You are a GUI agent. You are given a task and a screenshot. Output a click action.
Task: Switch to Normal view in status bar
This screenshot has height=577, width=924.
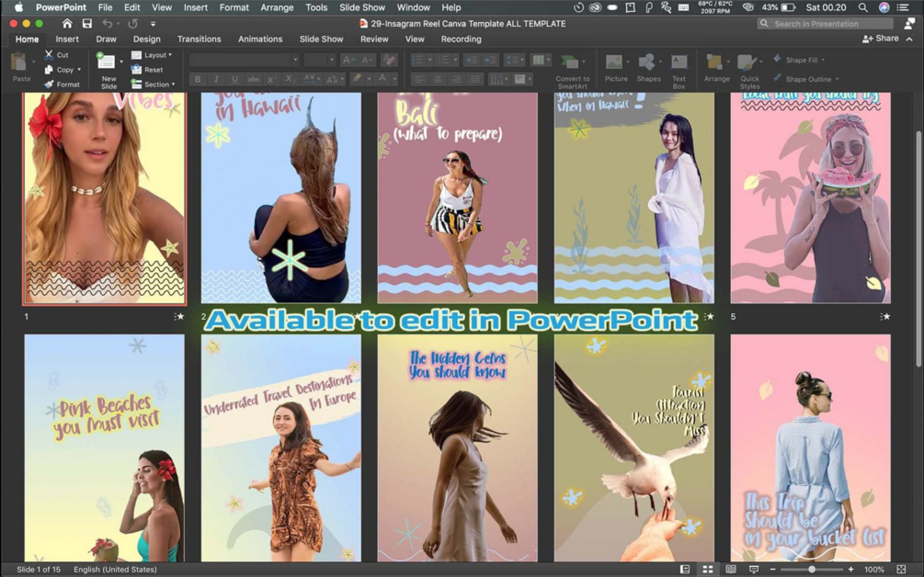pos(685,570)
